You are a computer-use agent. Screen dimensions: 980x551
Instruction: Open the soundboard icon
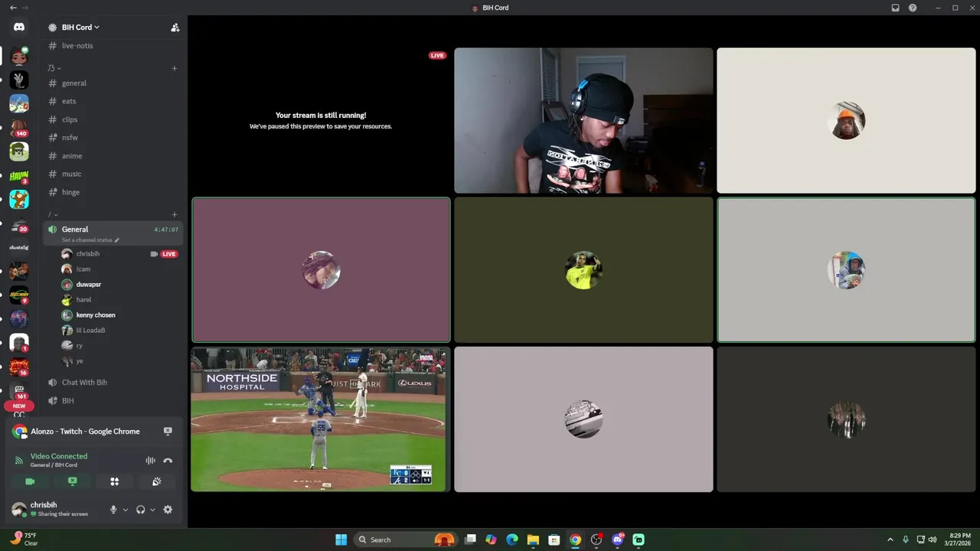point(156,481)
